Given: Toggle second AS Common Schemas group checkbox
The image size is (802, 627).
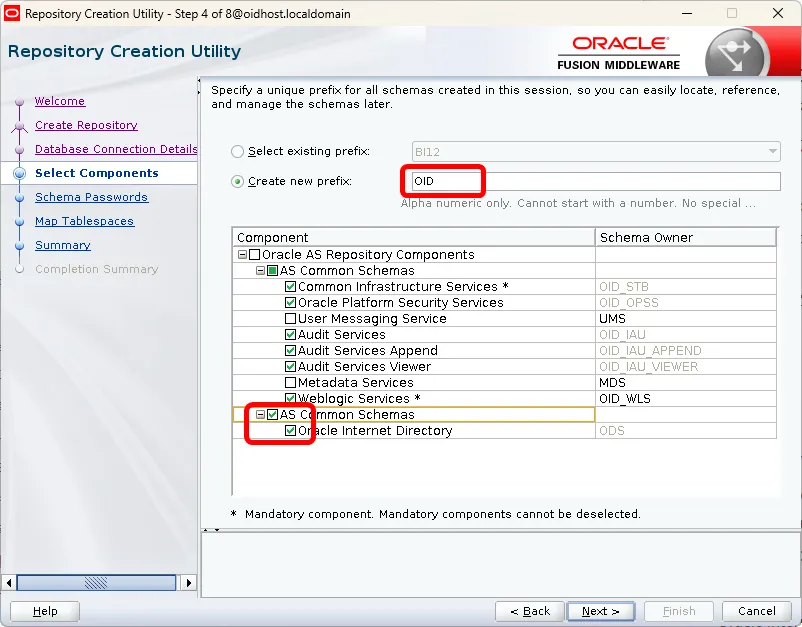Looking at the screenshot, I should pyautogui.click(x=273, y=415).
